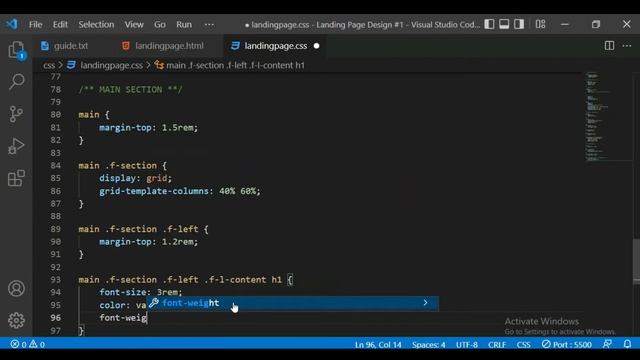Click the MAIN SECTION comment line
Viewport: 640px width, 360px height.
coord(131,89)
